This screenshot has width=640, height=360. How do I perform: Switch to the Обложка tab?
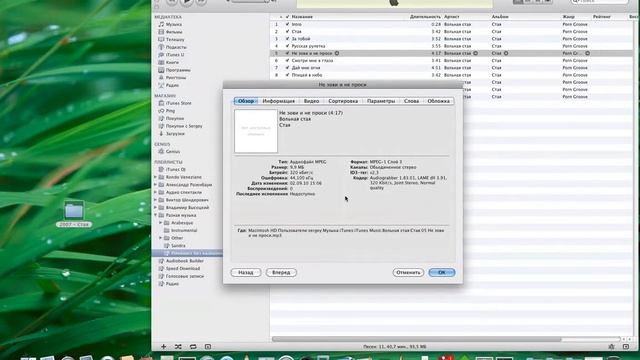(438, 101)
